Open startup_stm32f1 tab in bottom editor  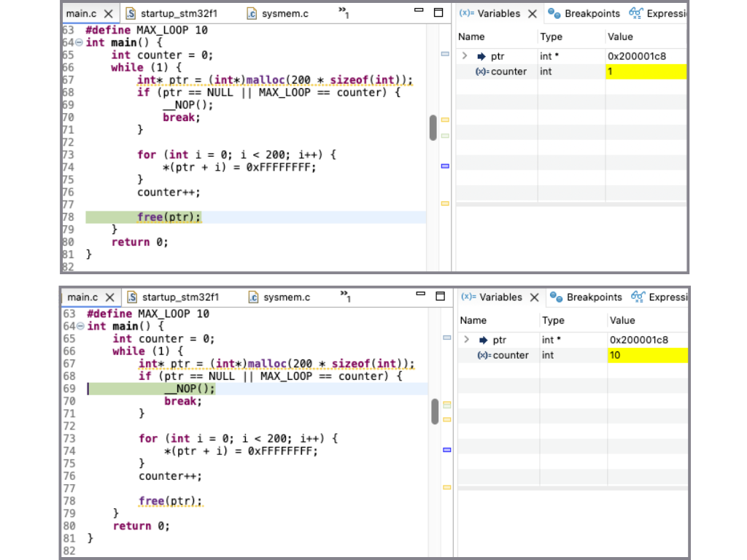(x=174, y=297)
